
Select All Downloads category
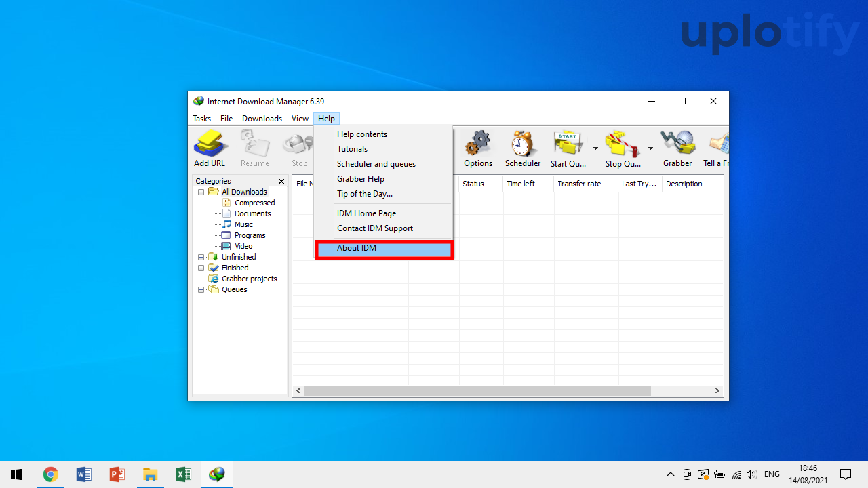click(x=244, y=192)
